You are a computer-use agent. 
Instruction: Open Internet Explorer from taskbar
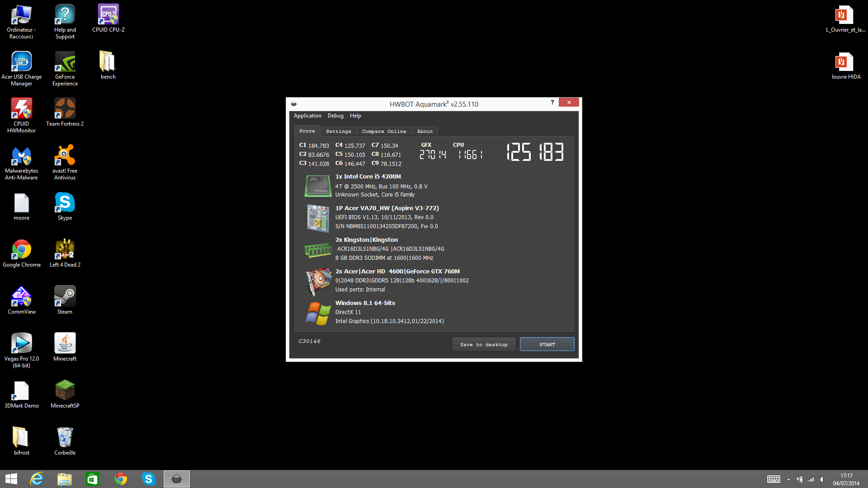36,479
